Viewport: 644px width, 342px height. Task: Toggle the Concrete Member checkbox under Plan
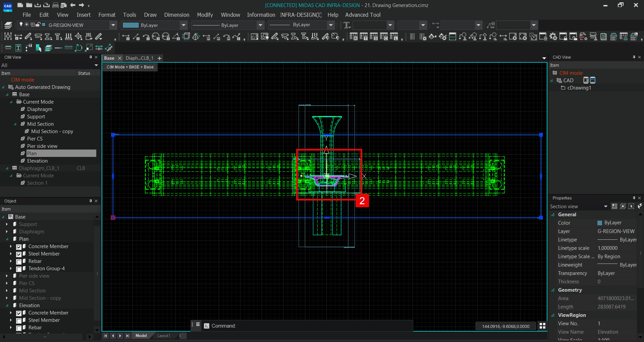[19, 246]
